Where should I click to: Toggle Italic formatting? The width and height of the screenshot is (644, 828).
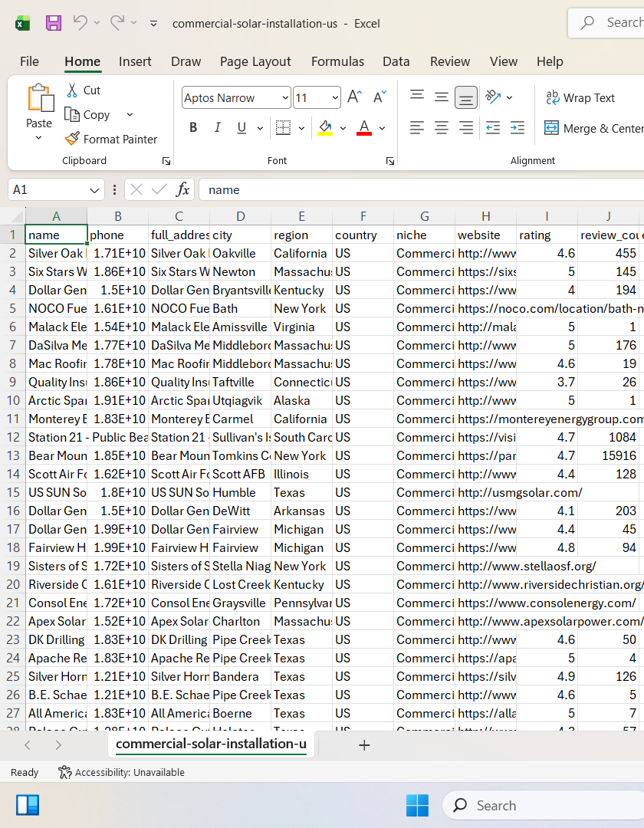(x=217, y=127)
